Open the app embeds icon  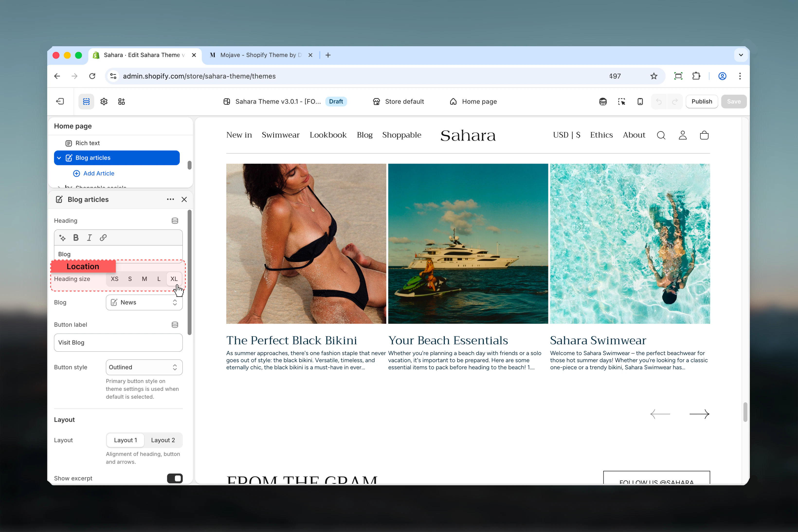[x=121, y=101]
